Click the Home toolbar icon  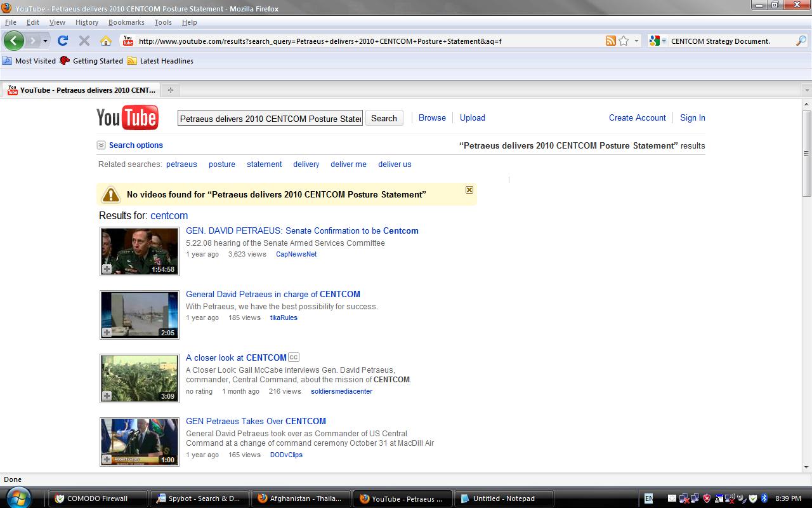pos(106,41)
